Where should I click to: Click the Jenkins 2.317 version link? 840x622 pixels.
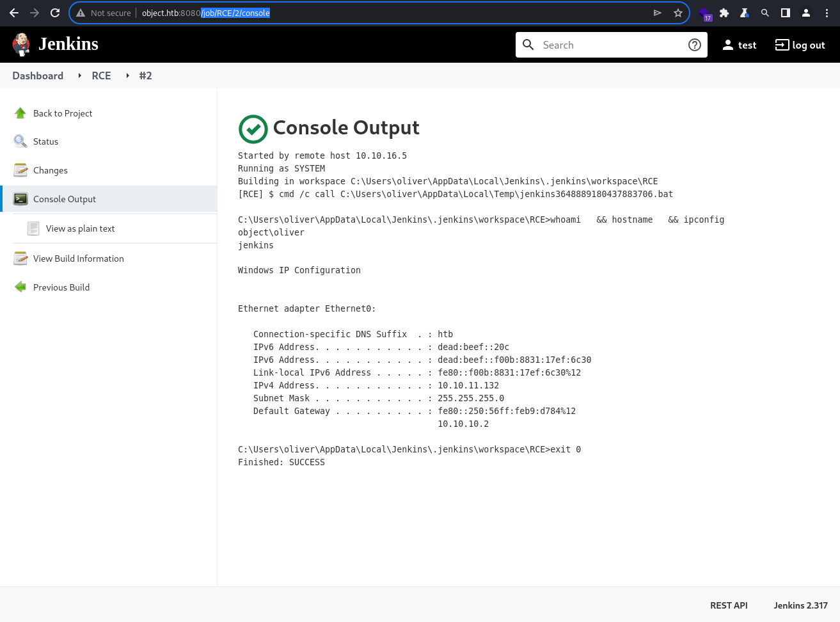(x=800, y=605)
